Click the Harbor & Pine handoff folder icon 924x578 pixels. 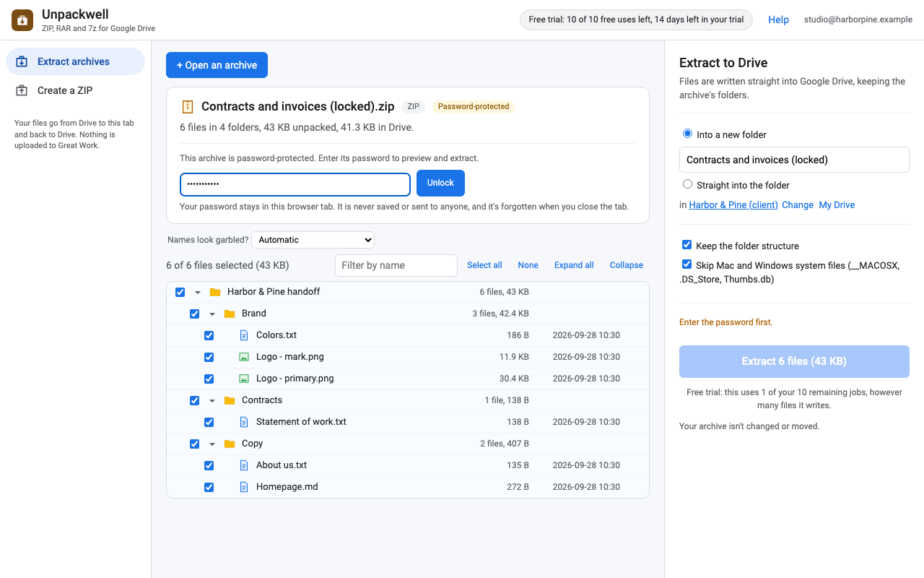click(x=215, y=292)
